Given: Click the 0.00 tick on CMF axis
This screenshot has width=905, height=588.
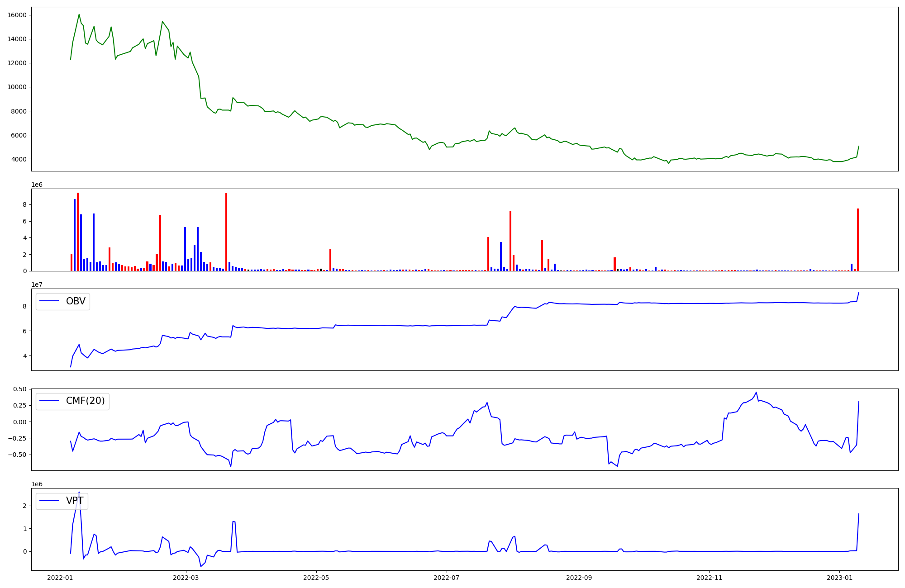Looking at the screenshot, I should point(19,422).
